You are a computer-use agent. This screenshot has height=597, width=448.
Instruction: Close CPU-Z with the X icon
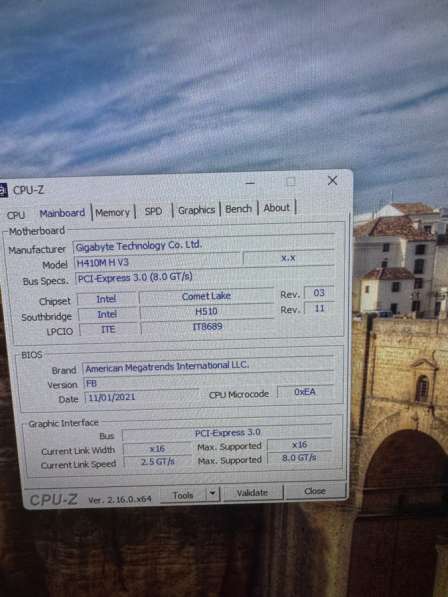point(333,180)
